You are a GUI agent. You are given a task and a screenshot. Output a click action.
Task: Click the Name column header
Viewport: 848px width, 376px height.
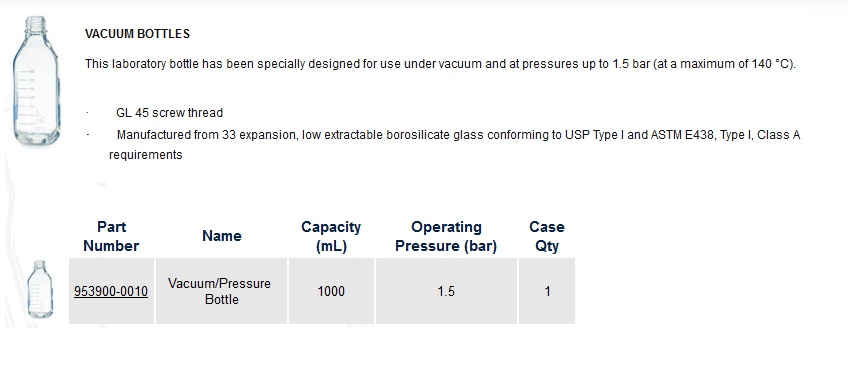(x=222, y=236)
